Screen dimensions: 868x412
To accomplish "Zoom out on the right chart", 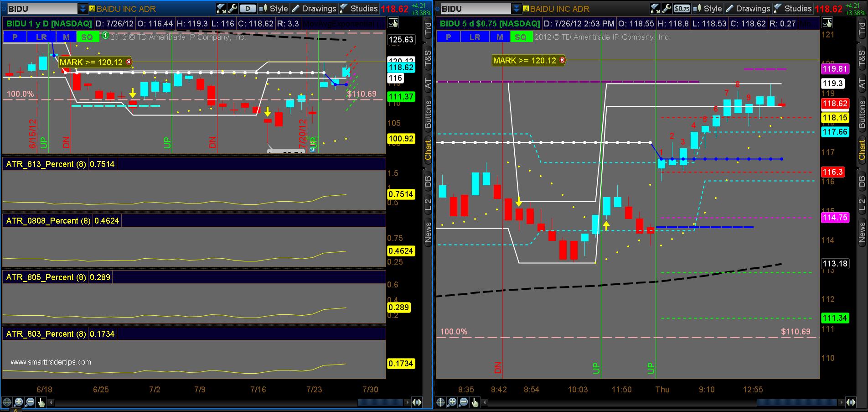I will click(464, 402).
